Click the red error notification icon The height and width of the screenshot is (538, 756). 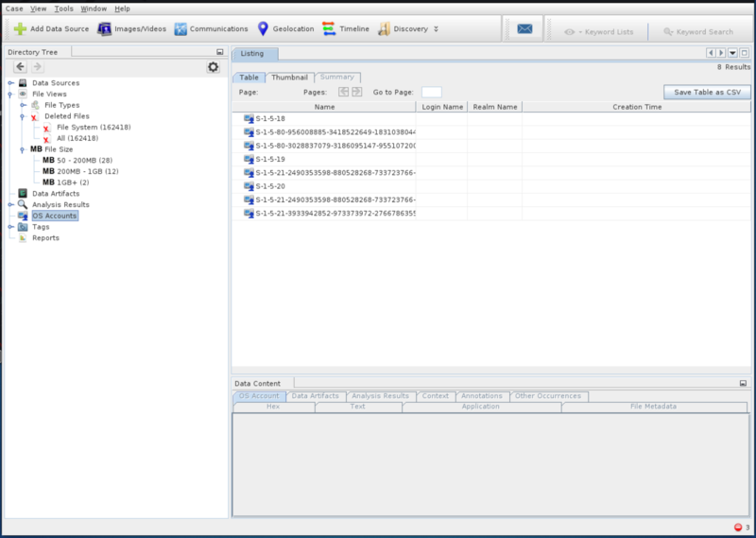tap(738, 527)
